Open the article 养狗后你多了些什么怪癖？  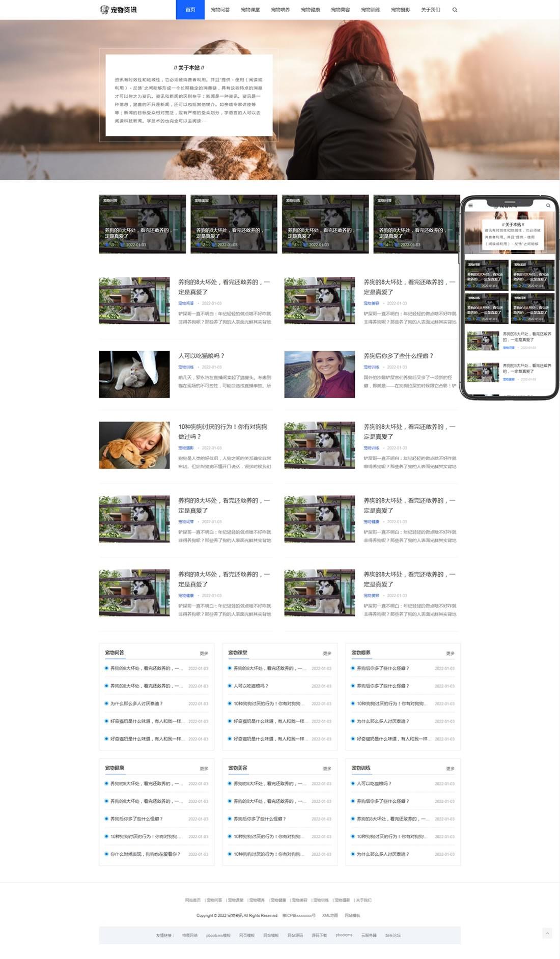398,356
